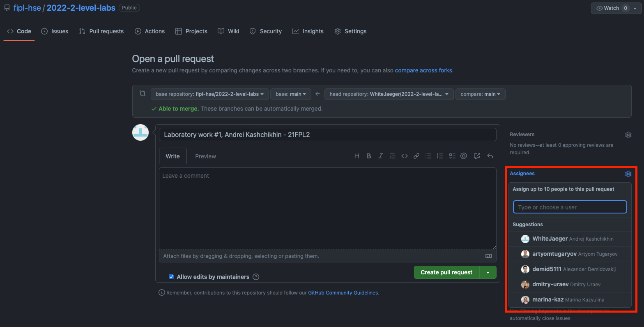
Task: Open the Pull requests tab
Action: [x=101, y=31]
